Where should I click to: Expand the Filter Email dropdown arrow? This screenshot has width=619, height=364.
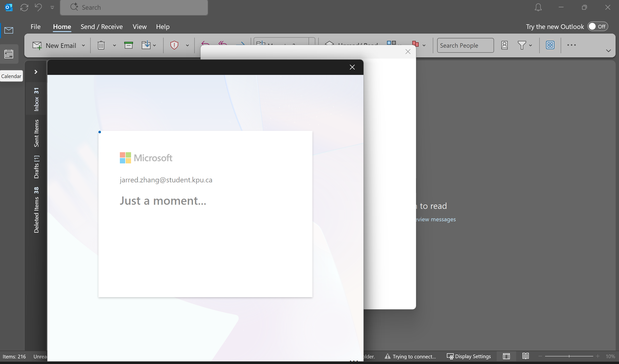530,45
